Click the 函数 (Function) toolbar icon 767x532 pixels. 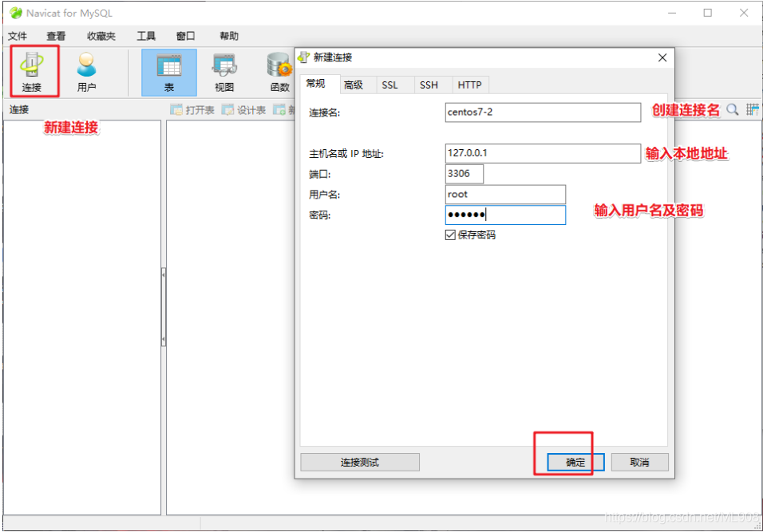click(x=280, y=72)
